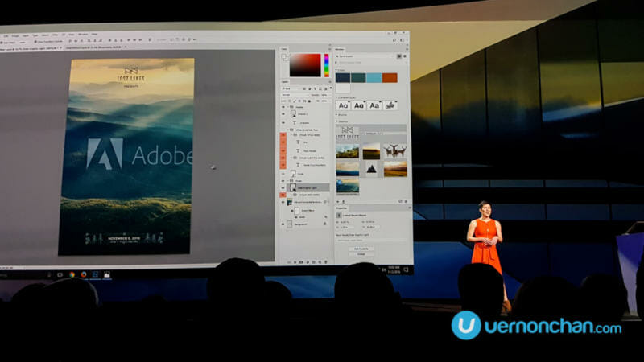Viewport: 644px width, 362px height.
Task: Open the Windows notification center icon
Action: (x=406, y=269)
